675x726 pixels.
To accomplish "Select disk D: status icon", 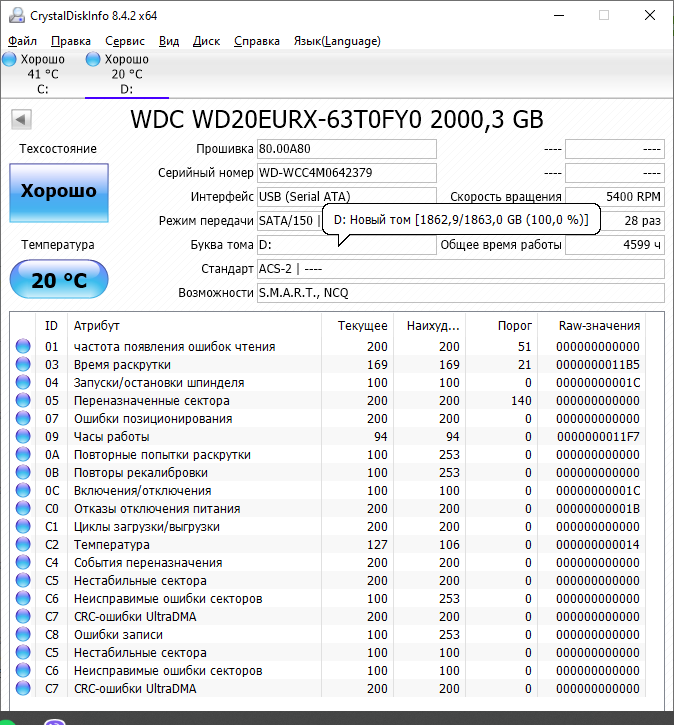I will 93,60.
